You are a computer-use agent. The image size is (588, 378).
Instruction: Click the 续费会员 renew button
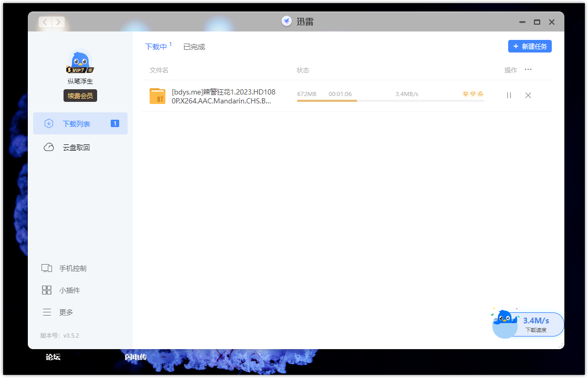pyautogui.click(x=80, y=96)
